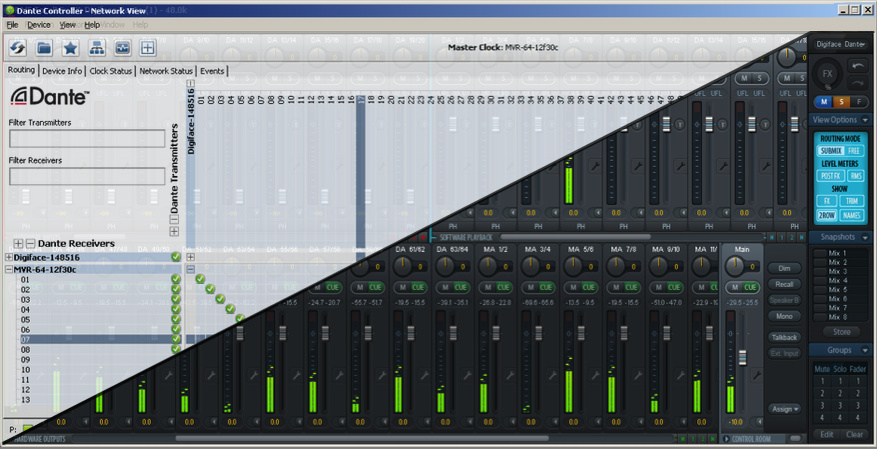Open the Assign dropdown
Image resolution: width=877 pixels, height=449 pixels.
click(785, 409)
